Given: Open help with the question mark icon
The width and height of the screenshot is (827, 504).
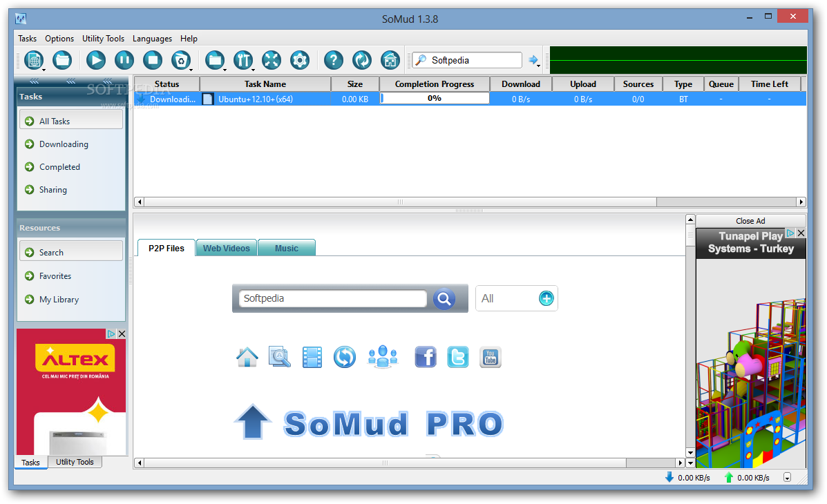Looking at the screenshot, I should coord(333,60).
